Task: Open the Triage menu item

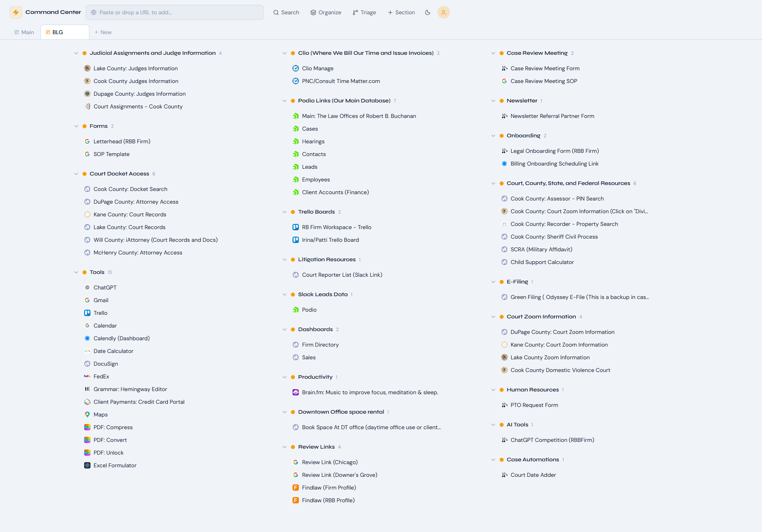Action: coord(364,12)
